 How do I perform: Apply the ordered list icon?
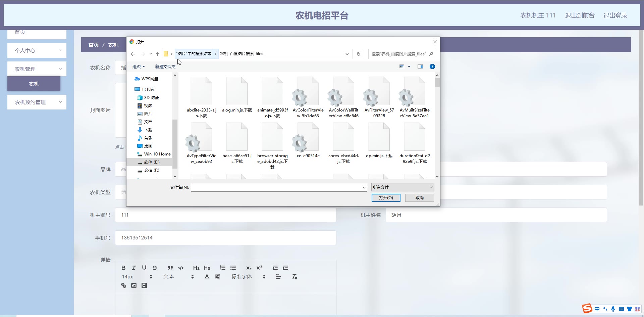pyautogui.click(x=223, y=268)
